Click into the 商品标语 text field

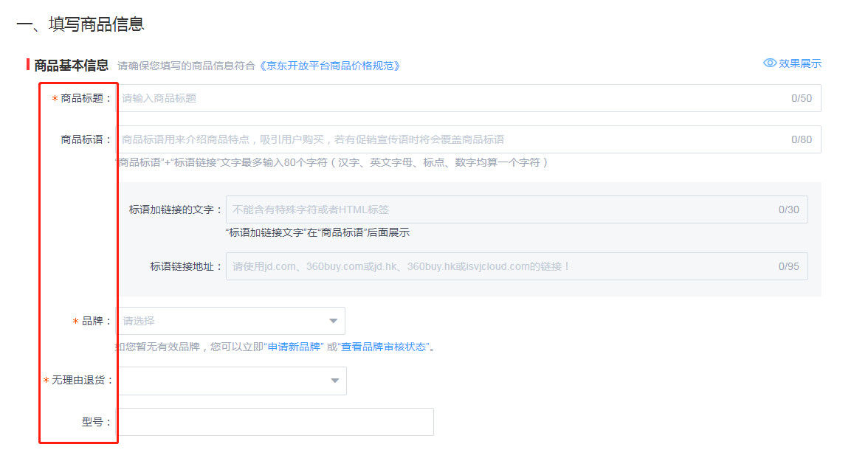(x=450, y=139)
